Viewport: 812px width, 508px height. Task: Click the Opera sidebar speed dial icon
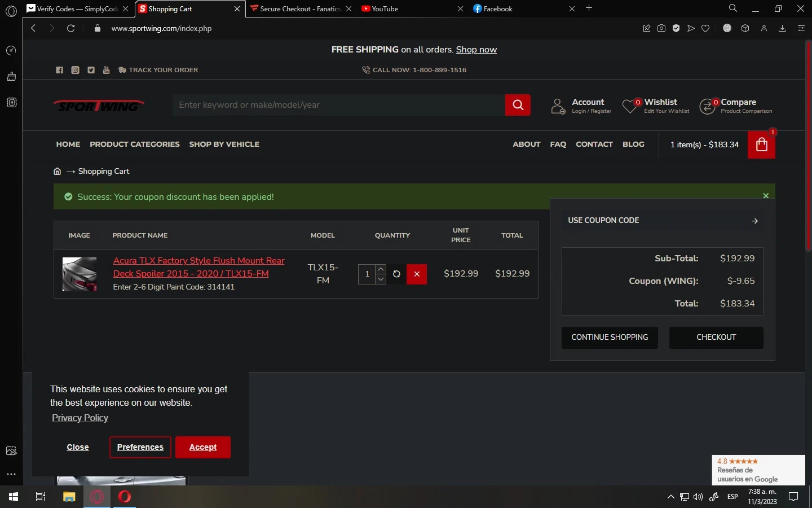click(x=11, y=51)
